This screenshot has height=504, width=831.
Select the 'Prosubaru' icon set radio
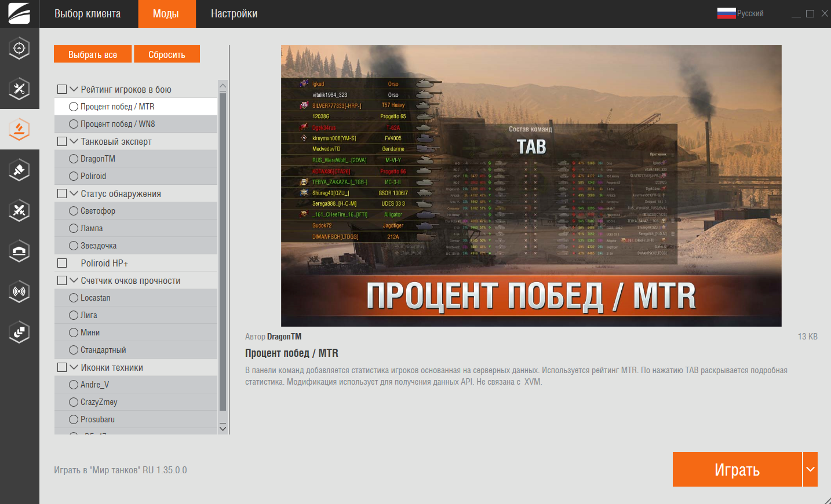[x=74, y=419]
